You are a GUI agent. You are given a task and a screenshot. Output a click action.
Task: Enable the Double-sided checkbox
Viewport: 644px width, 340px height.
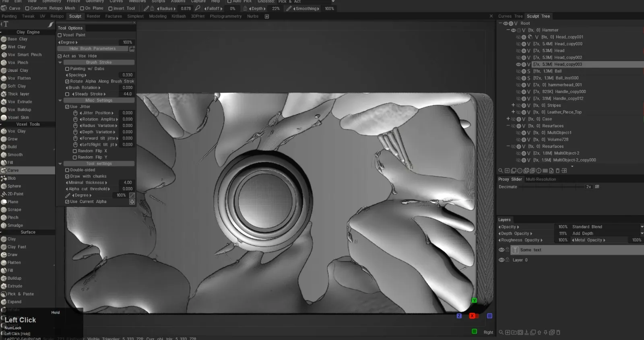(67, 170)
